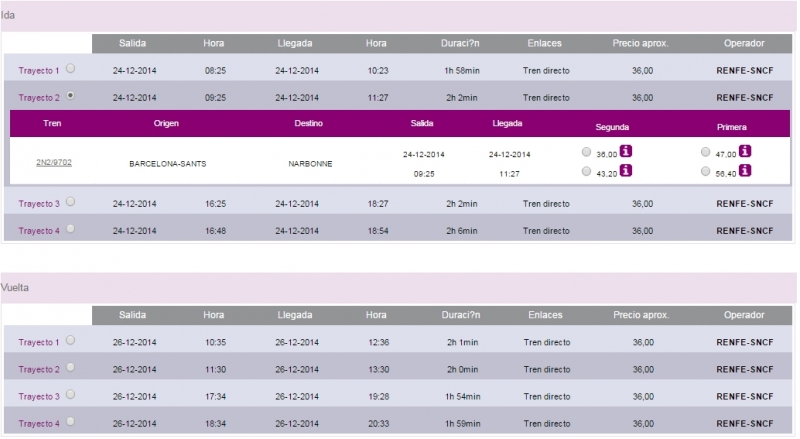Image resolution: width=800 pixels, height=439 pixels.
Task: Click info icon next to 56,40 Primera fare
Action: [745, 171]
